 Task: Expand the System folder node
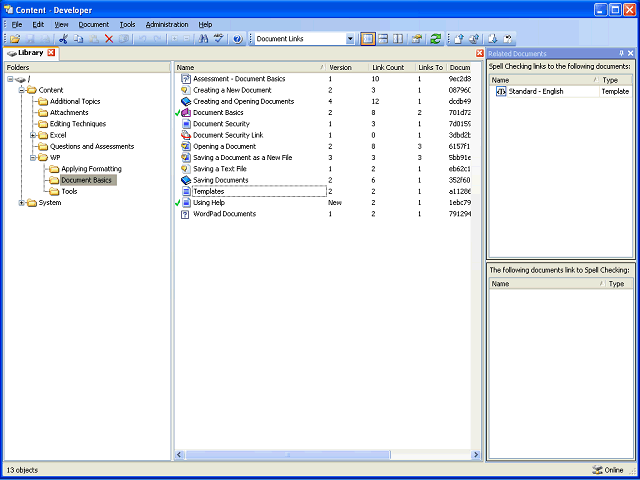click(22, 202)
